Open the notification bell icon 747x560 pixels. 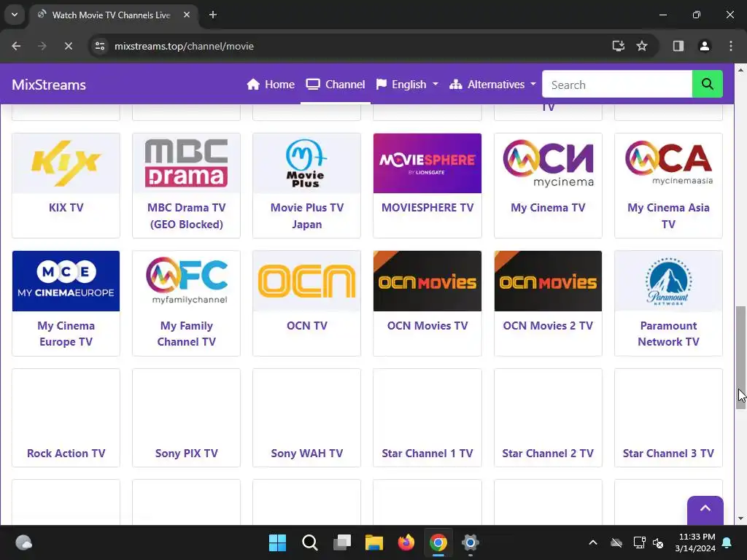(x=727, y=542)
